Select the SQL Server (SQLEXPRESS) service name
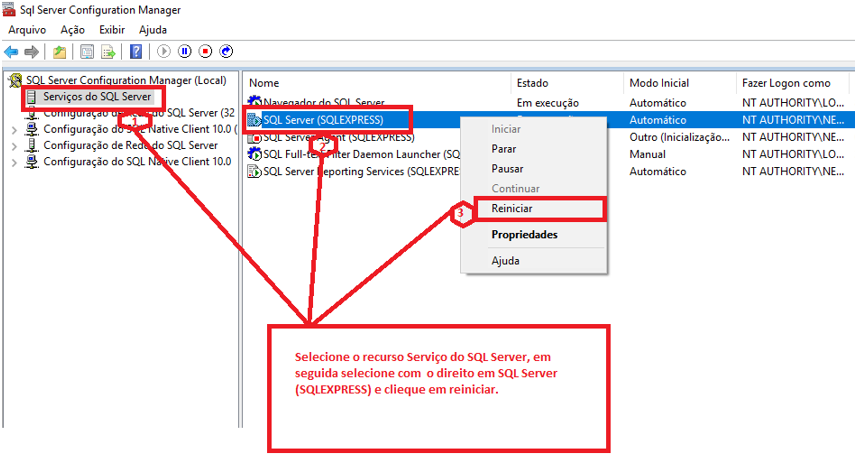The height and width of the screenshot is (472, 855). coord(323,120)
